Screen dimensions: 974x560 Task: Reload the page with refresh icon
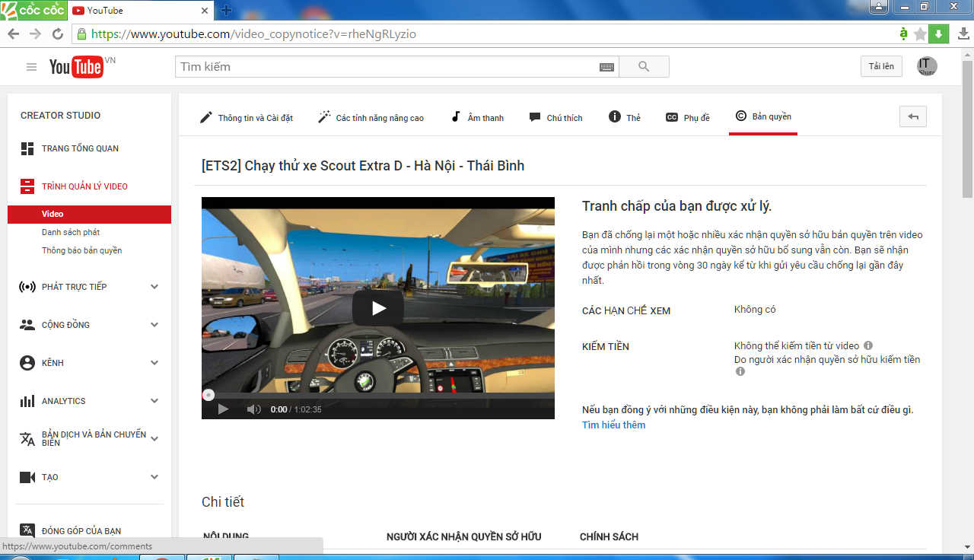coord(57,34)
